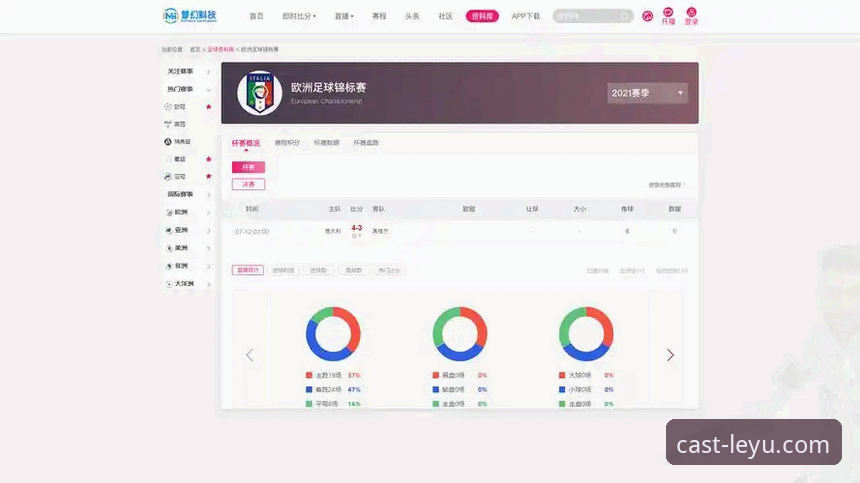Collapse the 热门赛事 sidebar section
The width and height of the screenshot is (860, 483).
tap(208, 89)
